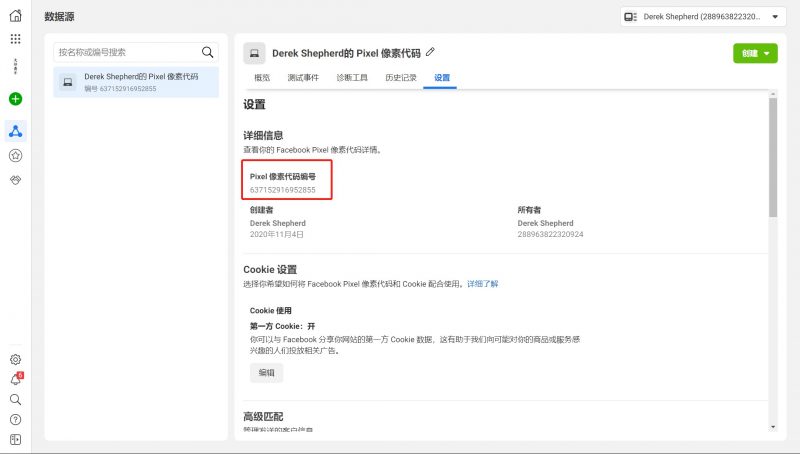
Task: Click pixel ID 637152916952855 in details
Action: point(283,190)
